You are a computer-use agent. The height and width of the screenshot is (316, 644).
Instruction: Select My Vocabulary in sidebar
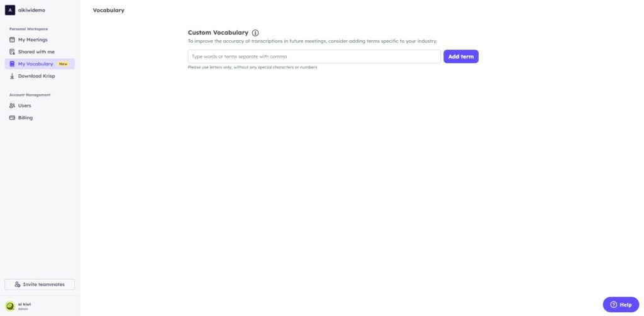(x=40, y=64)
